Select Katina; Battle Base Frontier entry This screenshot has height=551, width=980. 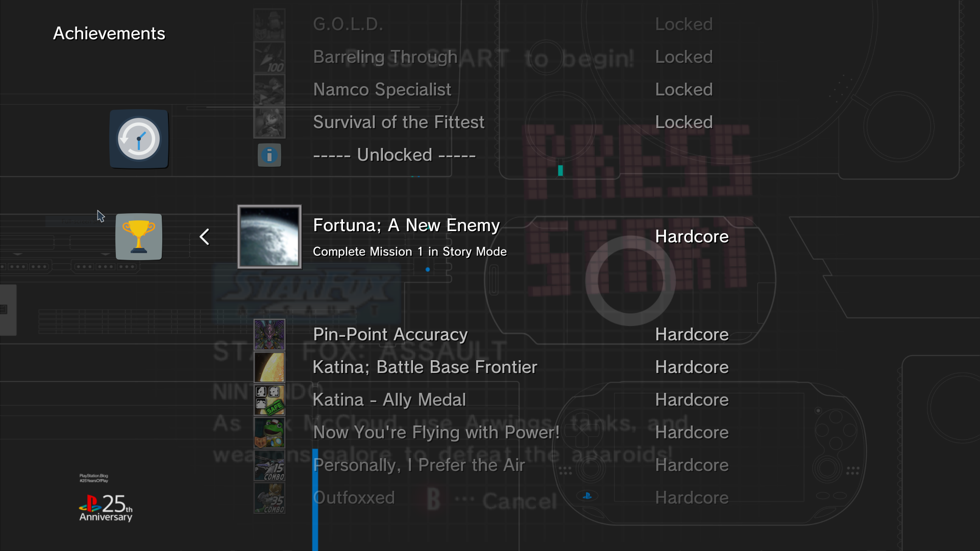click(x=425, y=367)
